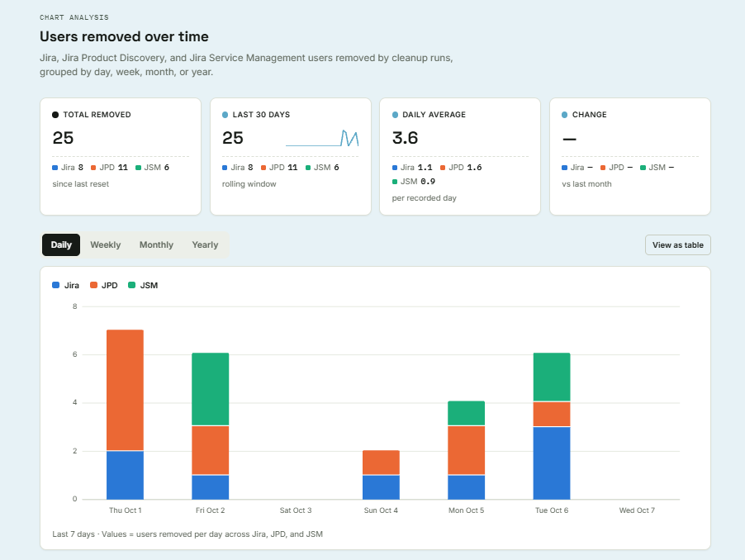
Task: Click the 'DAILY AVERAGE' card label
Action: point(434,115)
